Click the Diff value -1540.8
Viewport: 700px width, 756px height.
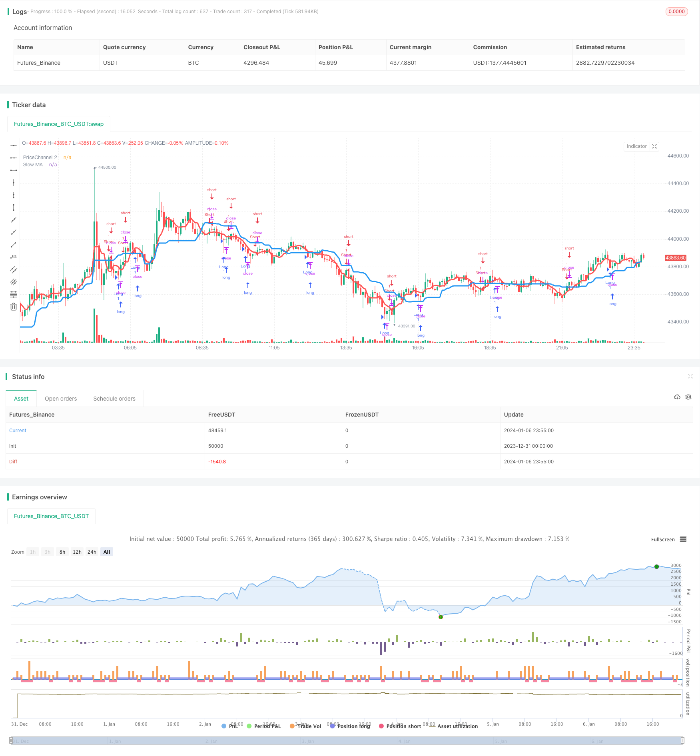pyautogui.click(x=217, y=462)
